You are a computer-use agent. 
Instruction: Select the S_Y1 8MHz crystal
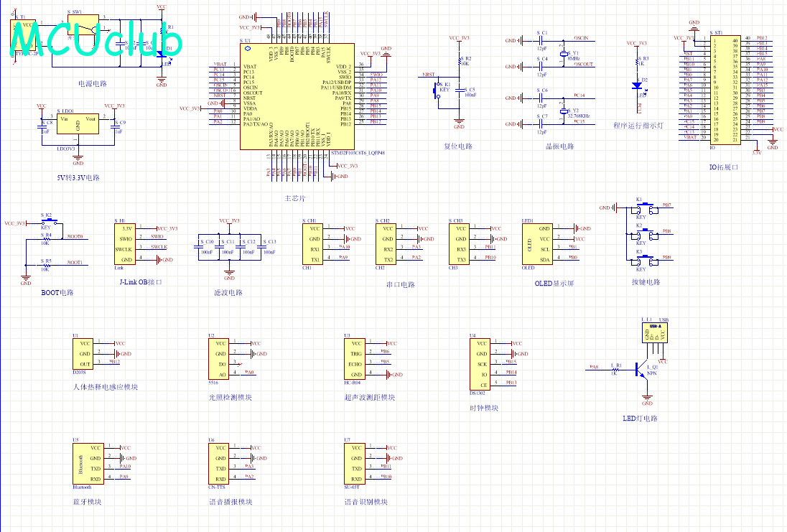tap(563, 54)
